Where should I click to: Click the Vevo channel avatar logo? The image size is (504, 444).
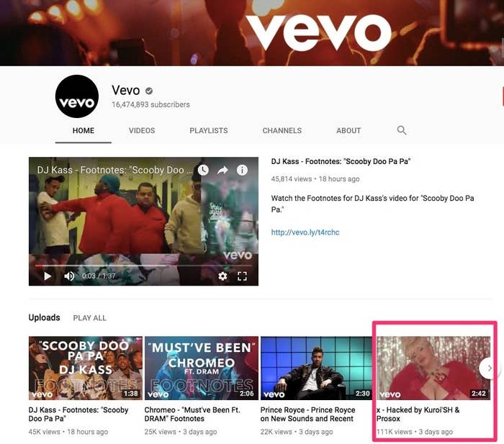[77, 96]
